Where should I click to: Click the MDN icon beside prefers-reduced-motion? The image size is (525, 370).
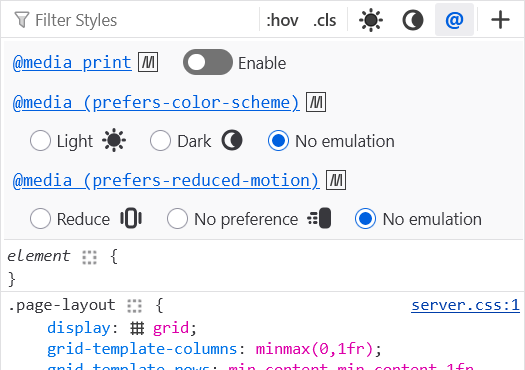[336, 180]
